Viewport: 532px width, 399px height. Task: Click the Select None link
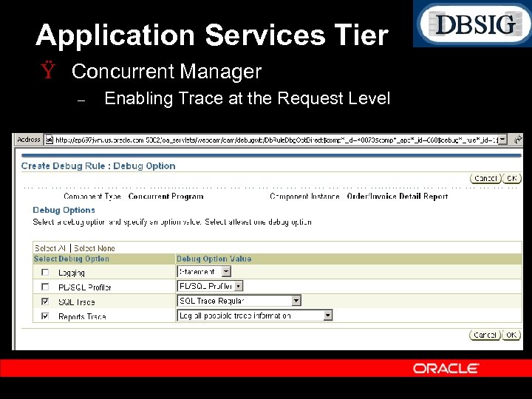tap(95, 248)
